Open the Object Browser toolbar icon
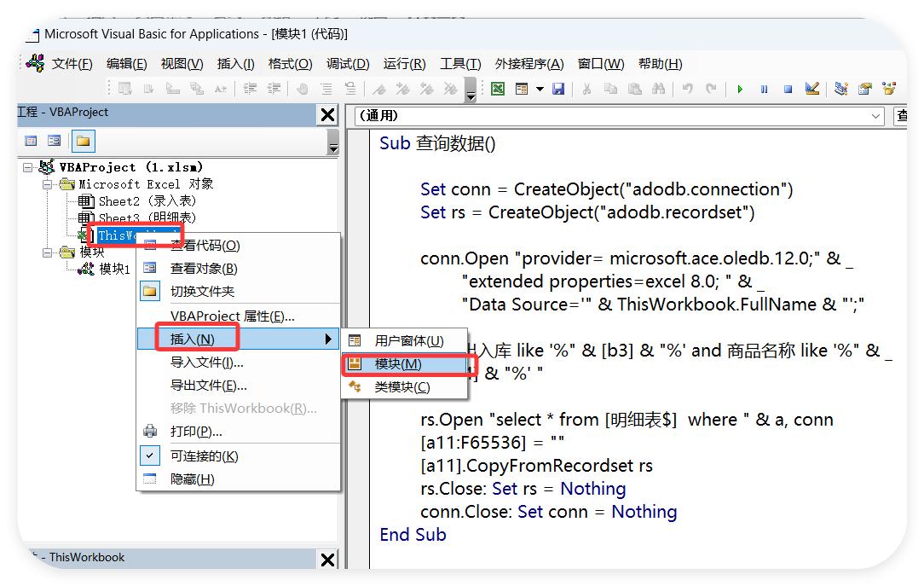 pyautogui.click(x=889, y=89)
